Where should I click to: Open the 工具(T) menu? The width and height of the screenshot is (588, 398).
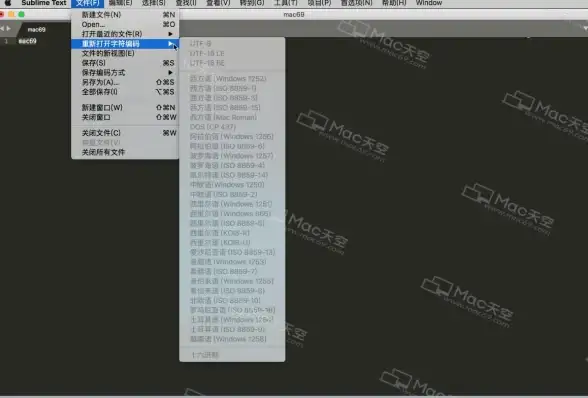286,3
